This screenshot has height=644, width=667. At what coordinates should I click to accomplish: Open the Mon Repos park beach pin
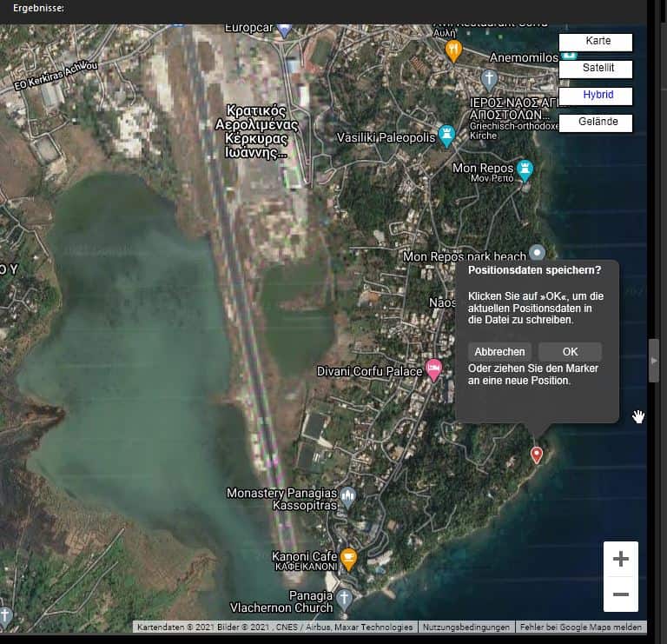pyautogui.click(x=537, y=252)
